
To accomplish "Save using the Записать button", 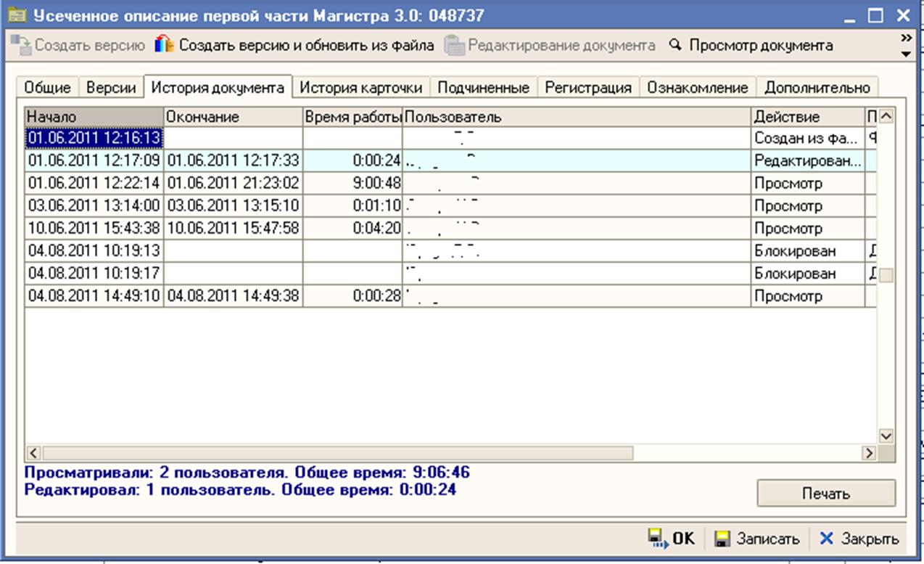I will (758, 539).
